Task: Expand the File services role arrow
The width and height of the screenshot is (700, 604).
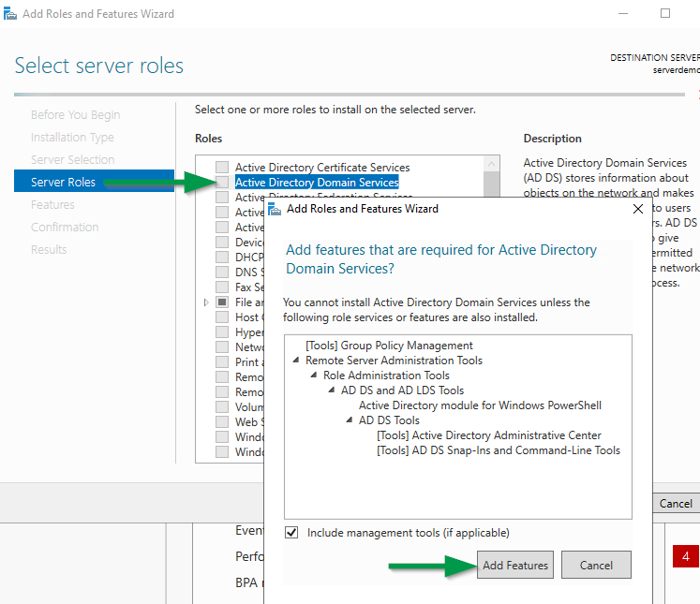Action: [x=206, y=302]
